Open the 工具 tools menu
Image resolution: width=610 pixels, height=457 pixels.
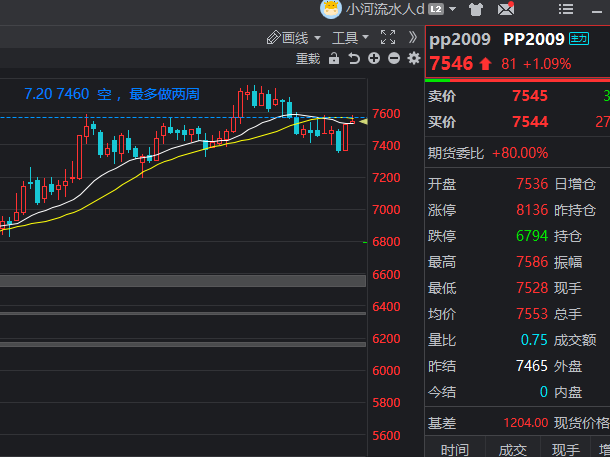point(345,38)
